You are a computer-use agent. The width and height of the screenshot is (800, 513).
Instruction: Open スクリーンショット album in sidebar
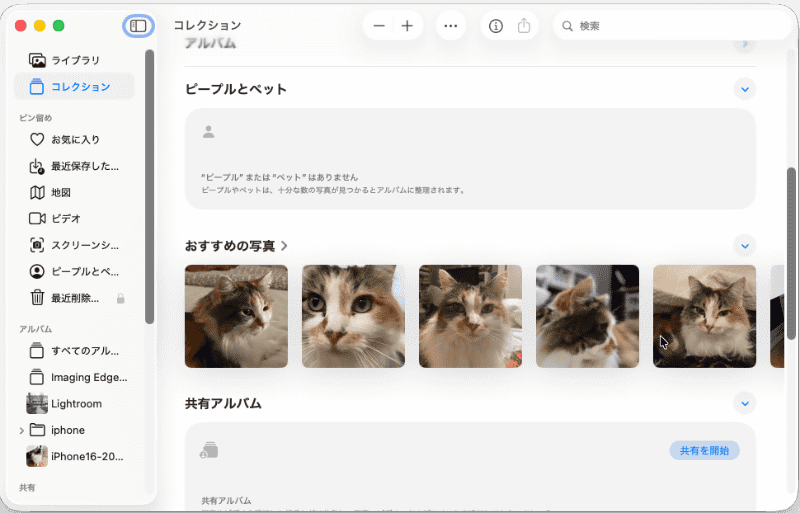pyautogui.click(x=74, y=245)
